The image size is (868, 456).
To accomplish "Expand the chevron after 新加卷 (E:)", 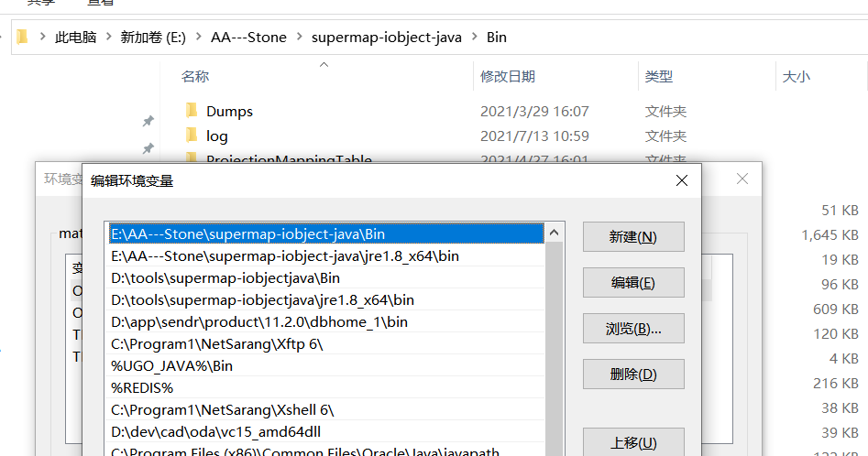I will (198, 37).
